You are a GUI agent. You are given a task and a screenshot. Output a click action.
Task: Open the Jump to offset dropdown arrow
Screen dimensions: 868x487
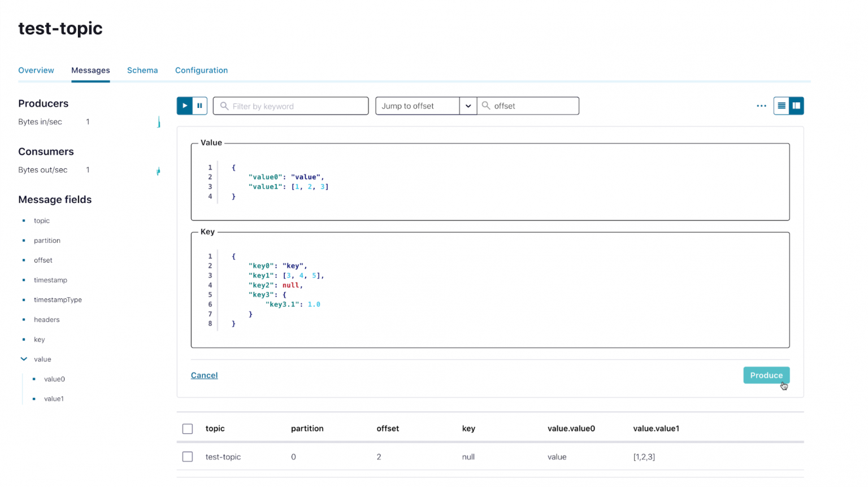pos(468,106)
